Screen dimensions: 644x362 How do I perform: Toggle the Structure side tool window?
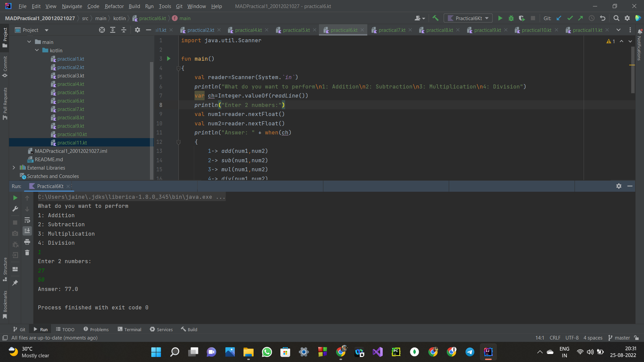[x=5, y=269]
